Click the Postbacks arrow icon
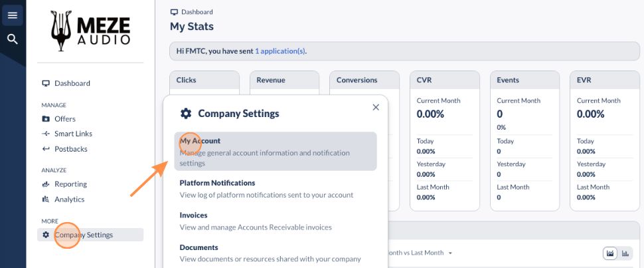Image resolution: width=644 pixels, height=268 pixels. click(46, 149)
